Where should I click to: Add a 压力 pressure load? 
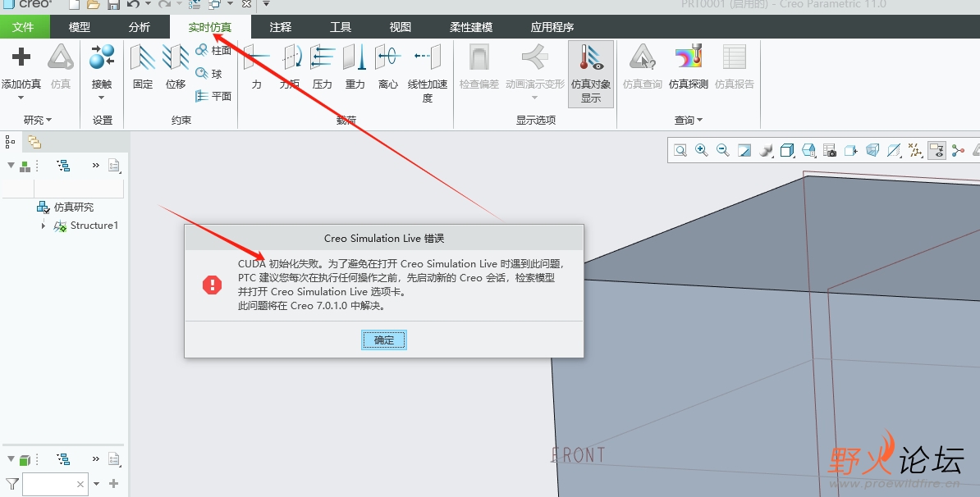[x=323, y=66]
